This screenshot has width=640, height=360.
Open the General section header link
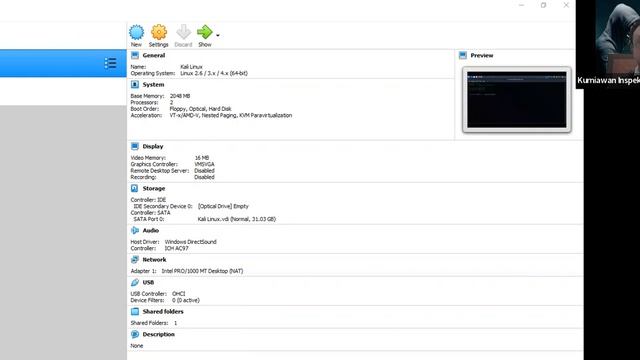tap(154, 56)
